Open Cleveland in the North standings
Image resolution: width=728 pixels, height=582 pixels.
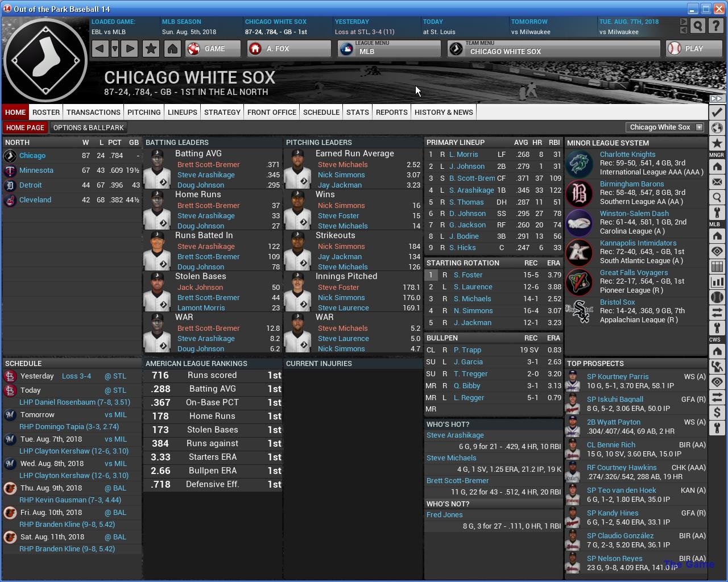coord(35,200)
